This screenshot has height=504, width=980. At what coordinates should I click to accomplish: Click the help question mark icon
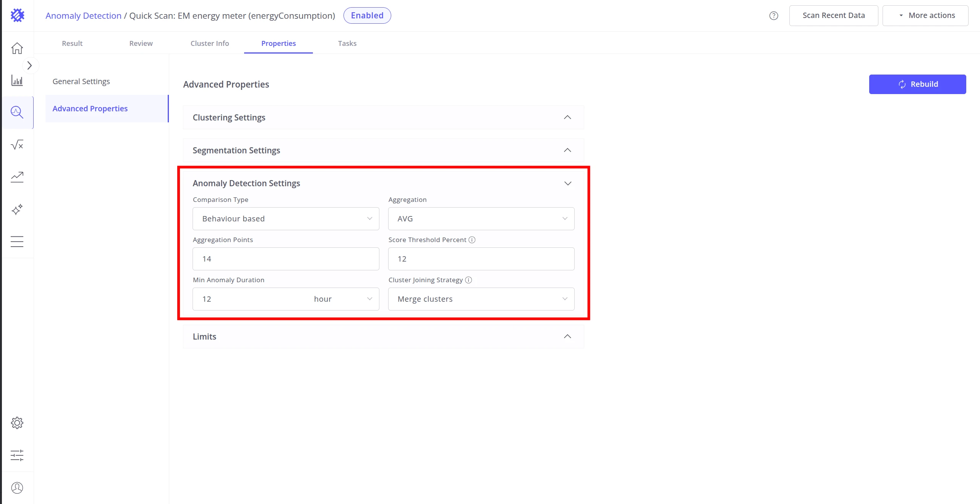click(x=774, y=16)
